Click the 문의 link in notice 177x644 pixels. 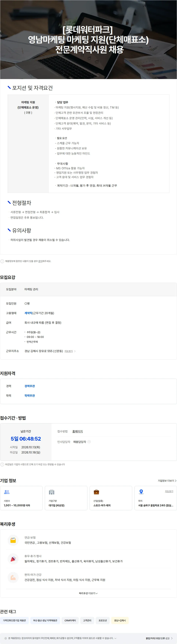coord(40,261)
